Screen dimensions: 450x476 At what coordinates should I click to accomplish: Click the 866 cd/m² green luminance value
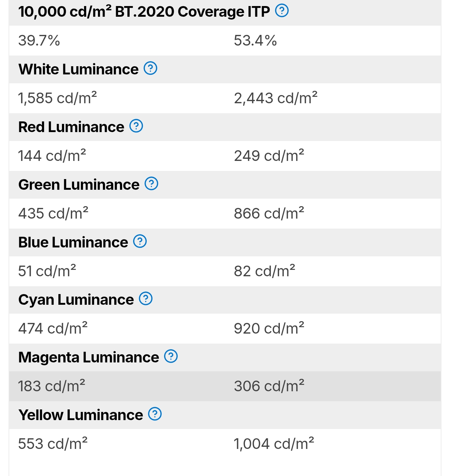point(269,213)
